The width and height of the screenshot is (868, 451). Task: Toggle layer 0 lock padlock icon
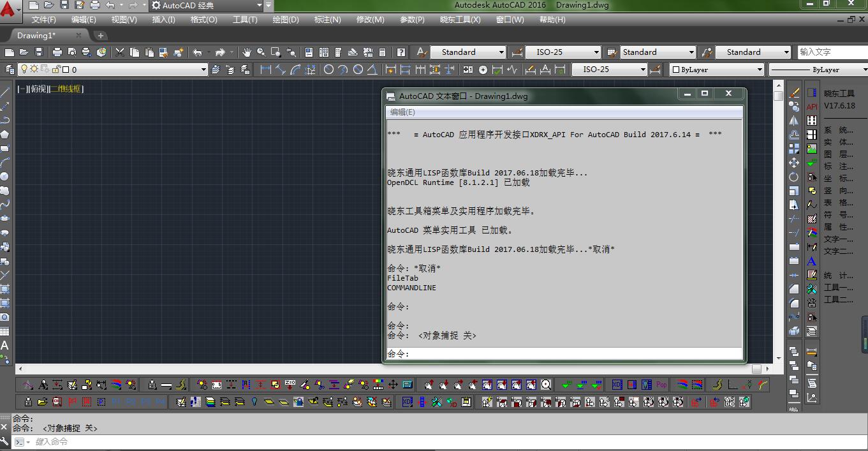pyautogui.click(x=55, y=70)
